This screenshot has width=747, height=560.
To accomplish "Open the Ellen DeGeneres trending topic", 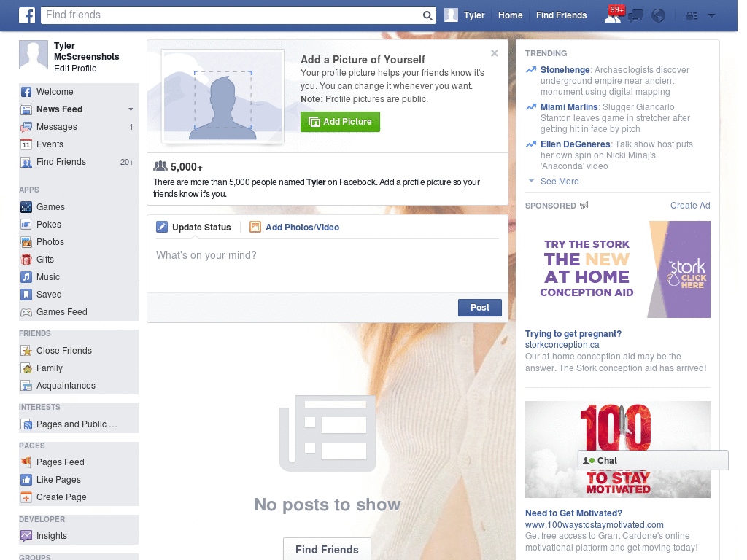I will point(575,144).
